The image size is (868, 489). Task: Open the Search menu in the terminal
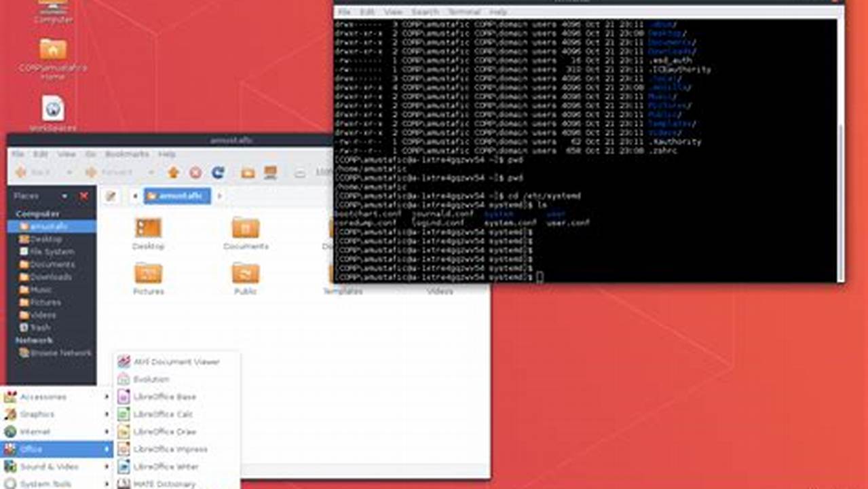point(425,12)
